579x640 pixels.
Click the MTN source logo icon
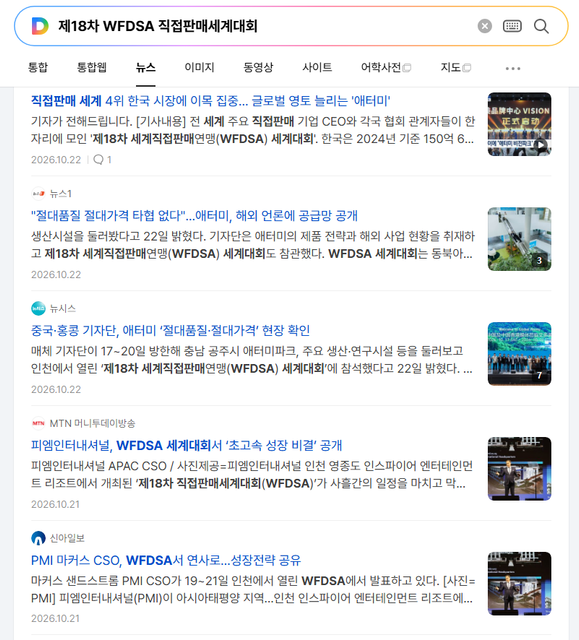[x=38, y=423]
